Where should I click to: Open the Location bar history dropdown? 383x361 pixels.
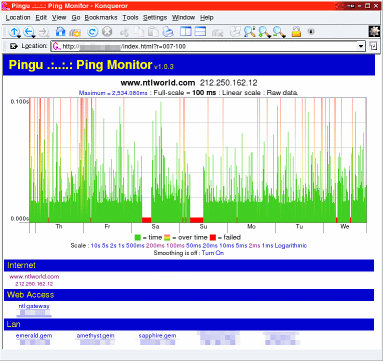coord(361,46)
